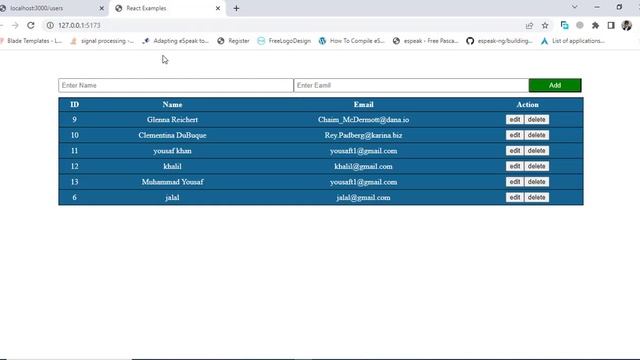This screenshot has width=640, height=360.
Task: Share this page via the share icon
Action: click(x=529, y=25)
